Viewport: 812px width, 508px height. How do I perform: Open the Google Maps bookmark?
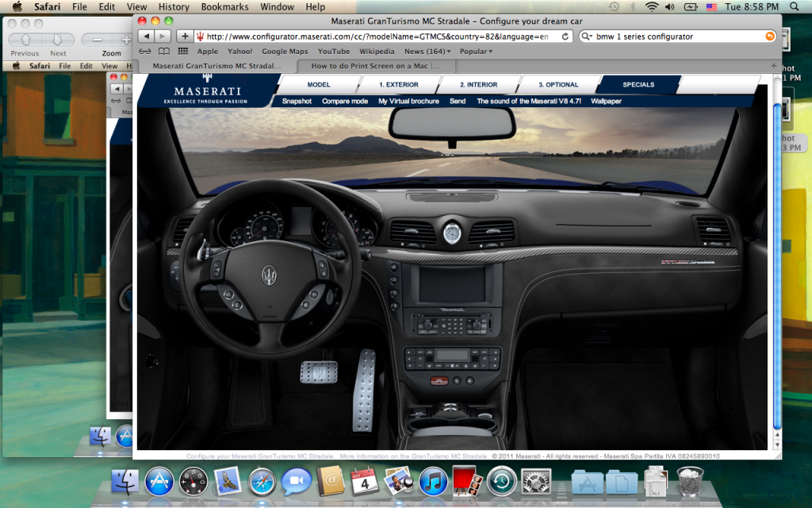point(285,52)
